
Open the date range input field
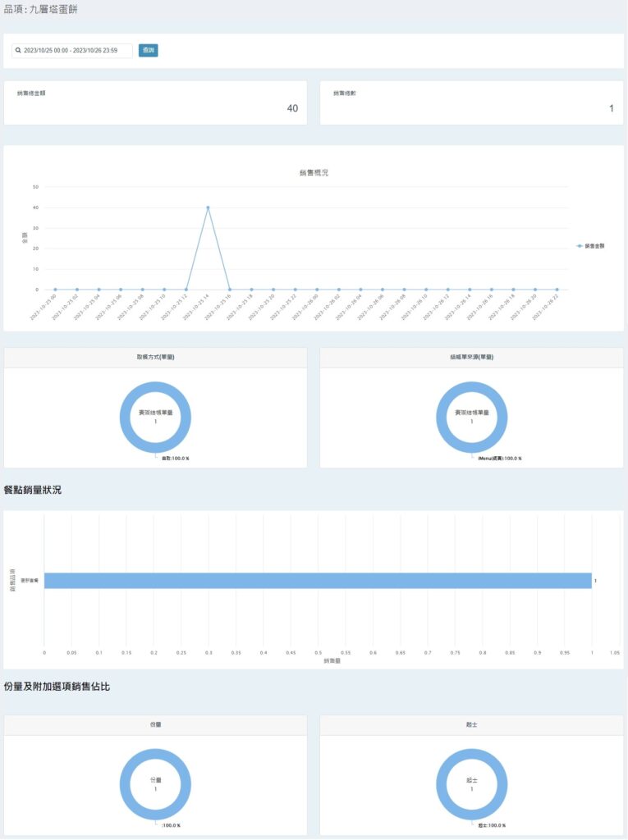(74, 51)
